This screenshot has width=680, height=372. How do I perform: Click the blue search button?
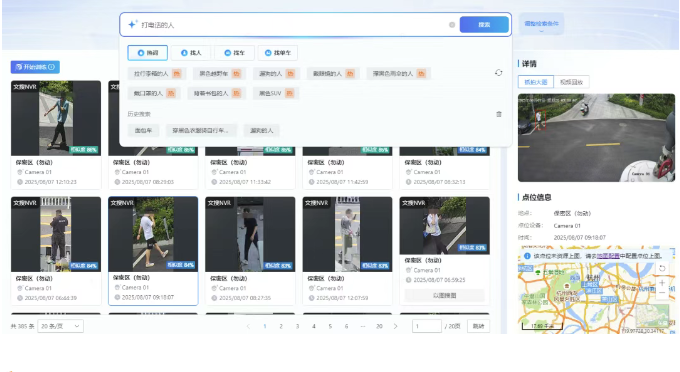coord(484,25)
